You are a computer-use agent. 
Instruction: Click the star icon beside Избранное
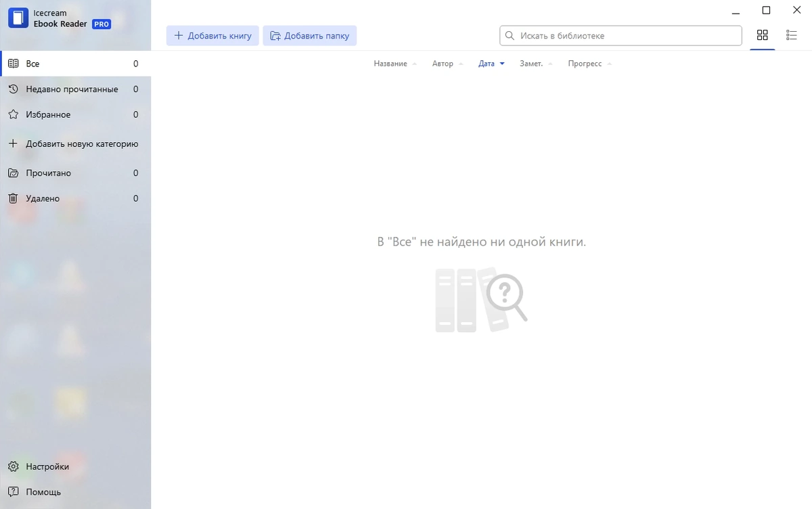point(13,115)
